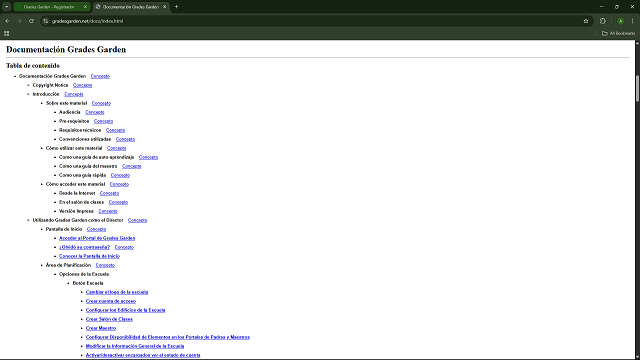
Task: Go back using browser back arrow
Action: pos(7,21)
